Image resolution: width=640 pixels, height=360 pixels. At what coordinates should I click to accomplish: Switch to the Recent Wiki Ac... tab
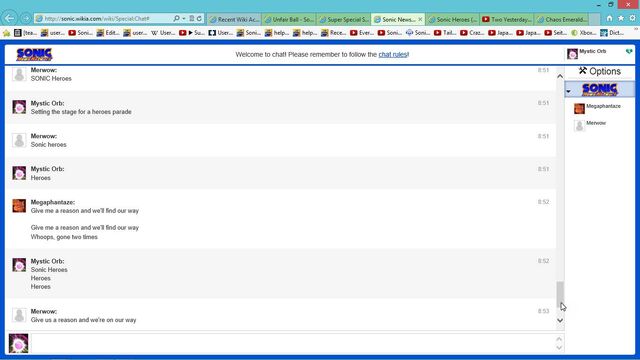tap(234, 19)
